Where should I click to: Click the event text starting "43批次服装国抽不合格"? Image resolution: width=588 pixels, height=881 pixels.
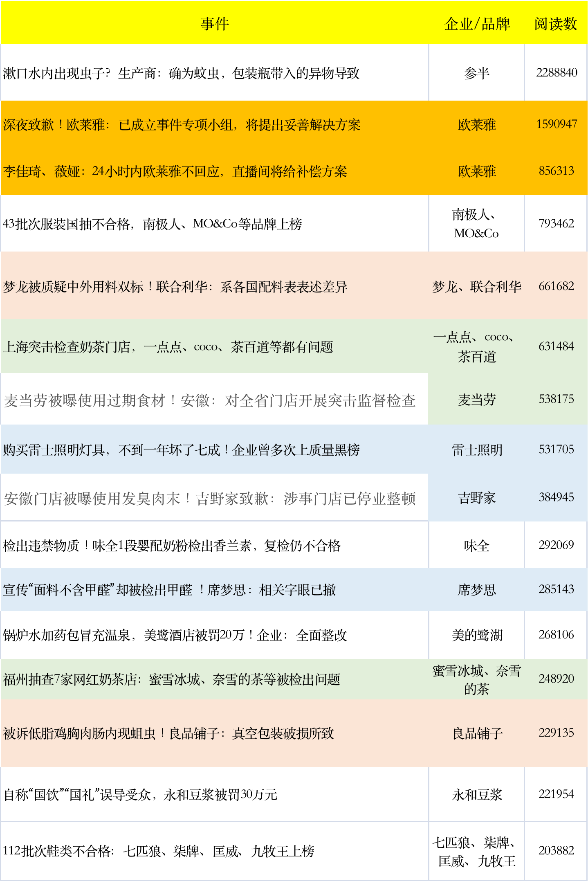pyautogui.click(x=153, y=224)
